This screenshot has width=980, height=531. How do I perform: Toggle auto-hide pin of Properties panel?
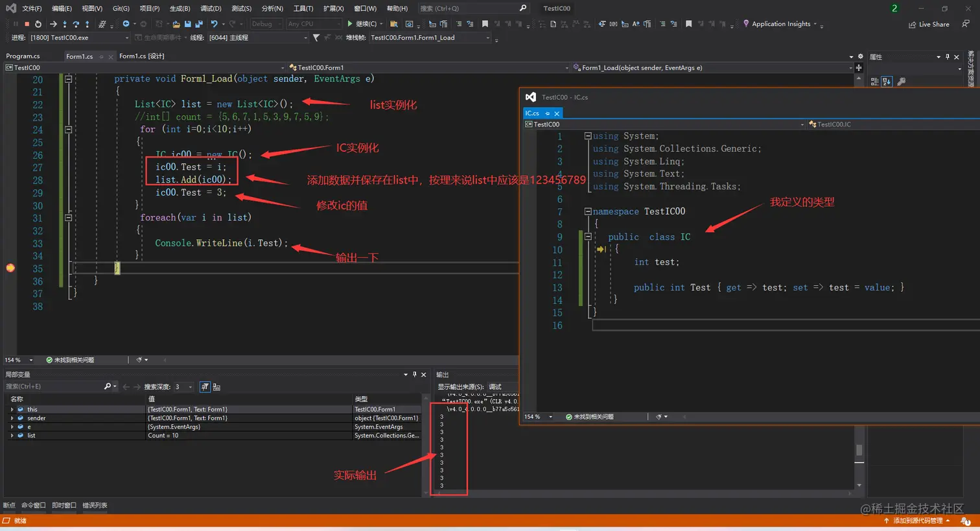[947, 56]
